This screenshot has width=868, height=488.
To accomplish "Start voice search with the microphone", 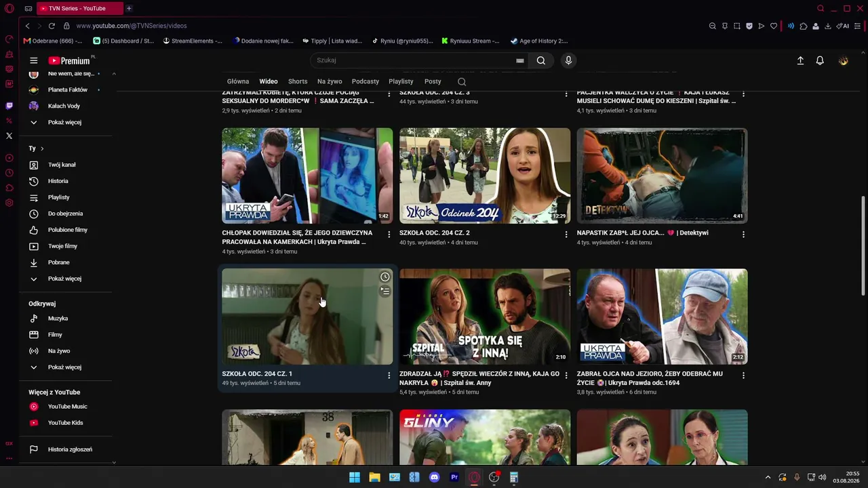I will [x=568, y=60].
